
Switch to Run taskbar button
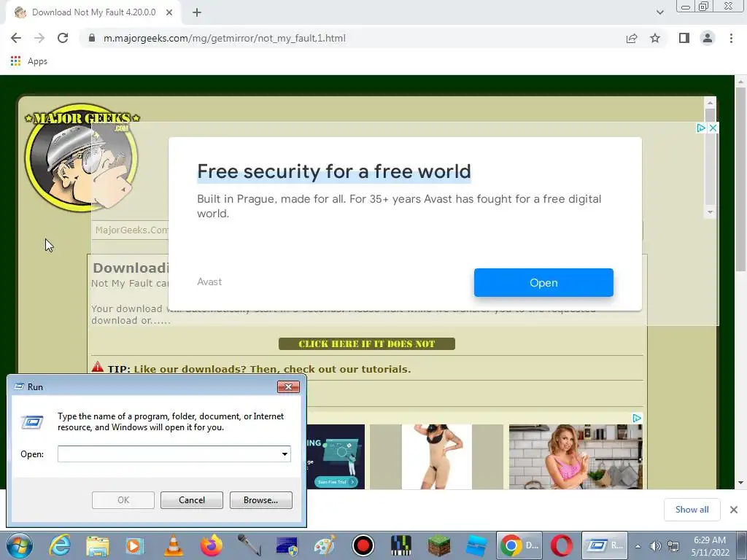coord(605,545)
